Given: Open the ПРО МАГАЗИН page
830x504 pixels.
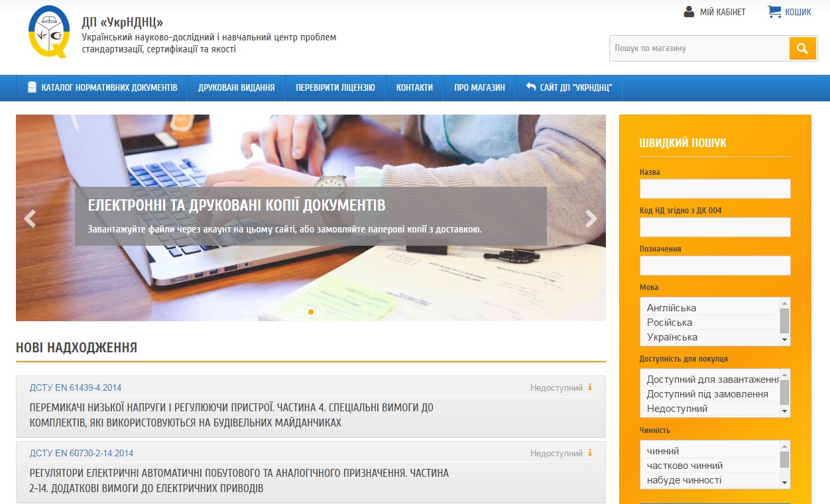Looking at the screenshot, I should (479, 87).
